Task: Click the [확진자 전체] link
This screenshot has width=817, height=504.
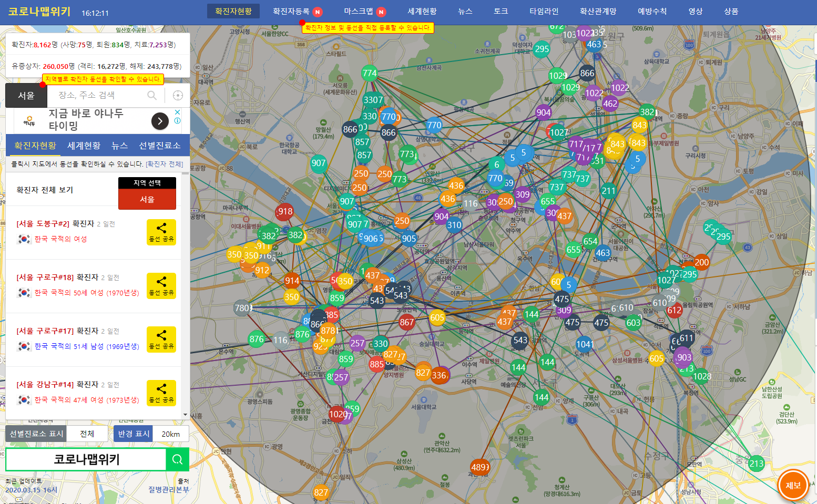Action: coord(164,164)
